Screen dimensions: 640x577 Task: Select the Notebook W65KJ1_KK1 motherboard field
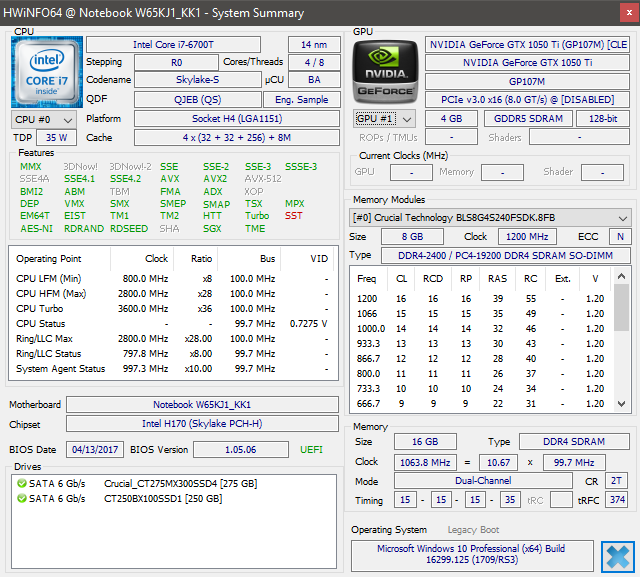tap(200, 405)
